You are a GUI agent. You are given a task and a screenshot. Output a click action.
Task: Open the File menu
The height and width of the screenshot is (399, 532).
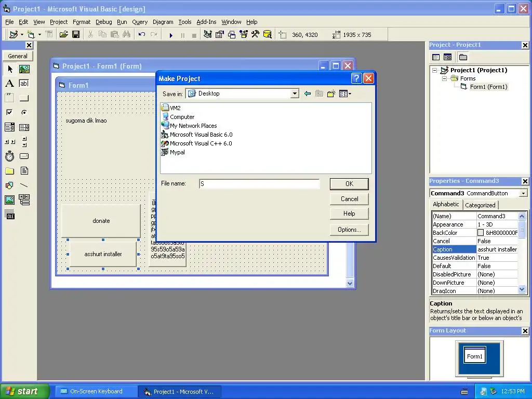(x=9, y=22)
